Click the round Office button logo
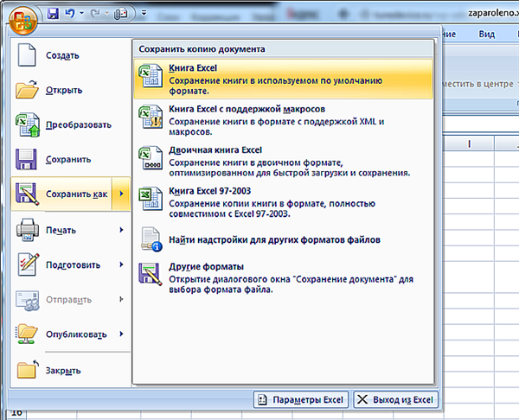519x420 pixels. [22, 20]
